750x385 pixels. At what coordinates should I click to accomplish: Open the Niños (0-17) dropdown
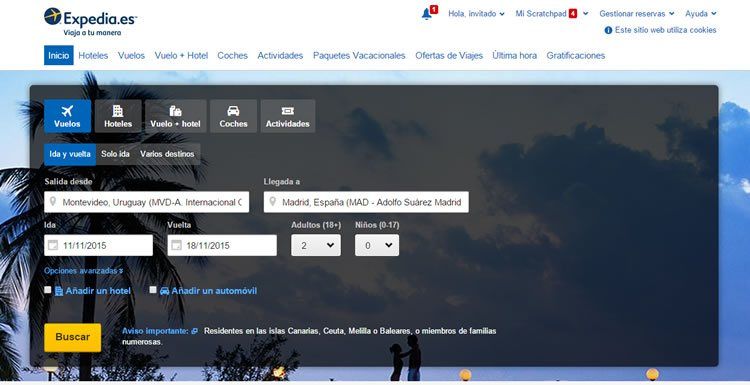pyautogui.click(x=377, y=245)
